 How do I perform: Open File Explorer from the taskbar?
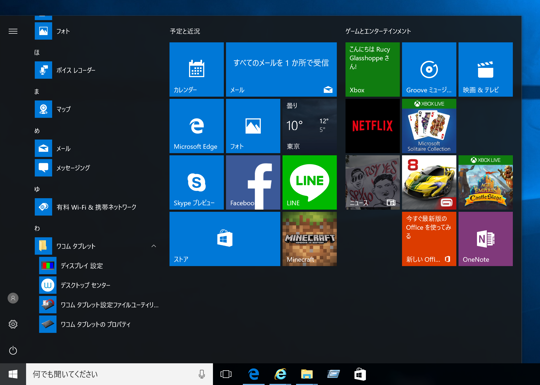(307, 374)
